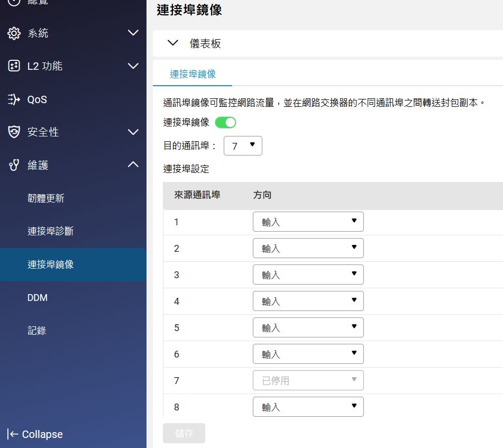Click the 連接埠鏡像 page heading
The image size is (503, 448).
pyautogui.click(x=189, y=10)
